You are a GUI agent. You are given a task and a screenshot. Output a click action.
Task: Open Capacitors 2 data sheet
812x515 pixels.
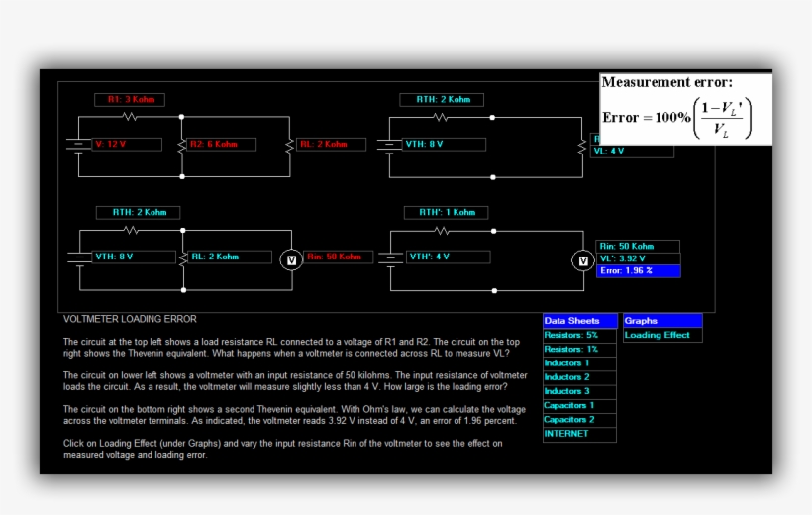(x=579, y=420)
